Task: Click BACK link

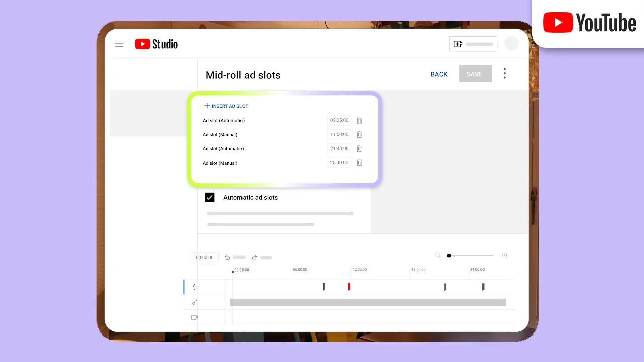Action: coord(439,74)
